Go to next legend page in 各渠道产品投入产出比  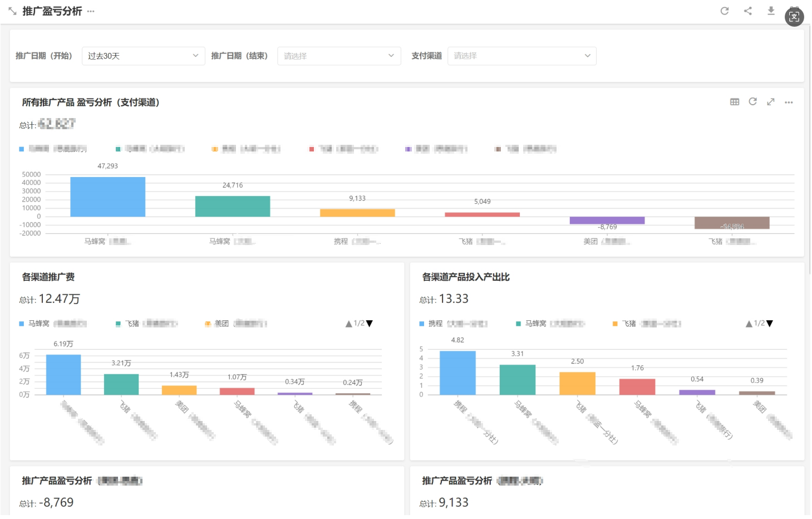770,324
